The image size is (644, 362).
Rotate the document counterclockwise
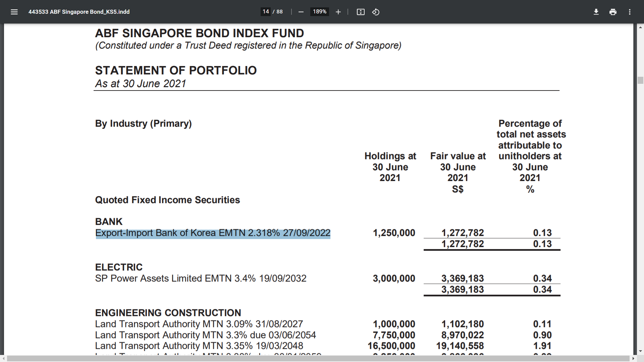(376, 12)
